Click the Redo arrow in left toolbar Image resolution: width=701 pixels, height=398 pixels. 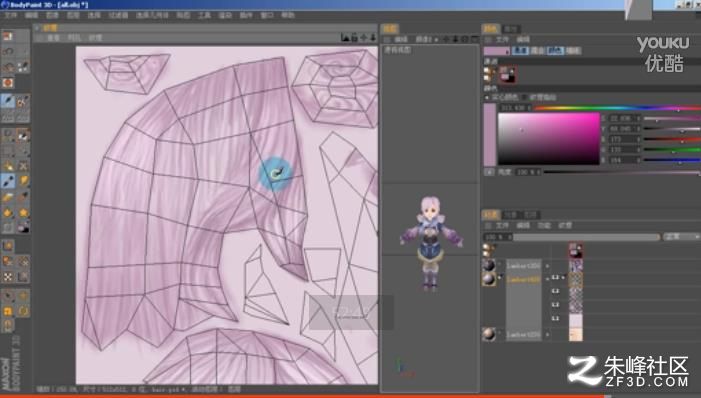8,68
